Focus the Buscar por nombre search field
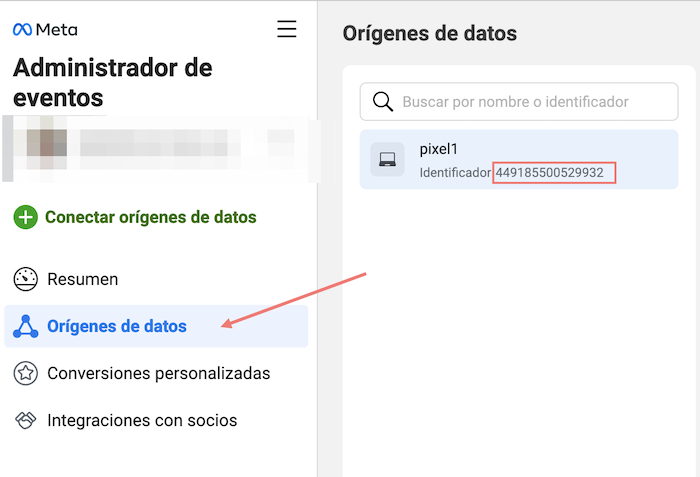This screenshot has height=477, width=700. point(519,102)
